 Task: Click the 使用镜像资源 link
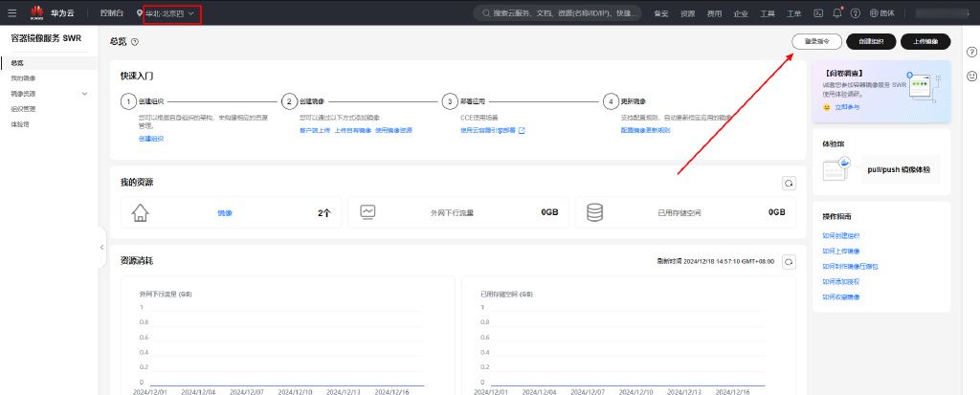coord(393,130)
